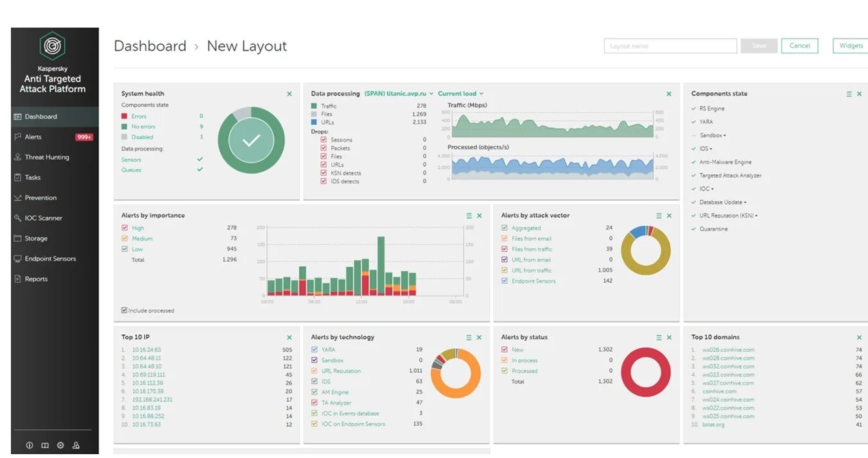Expand the Database Update component

click(723, 202)
